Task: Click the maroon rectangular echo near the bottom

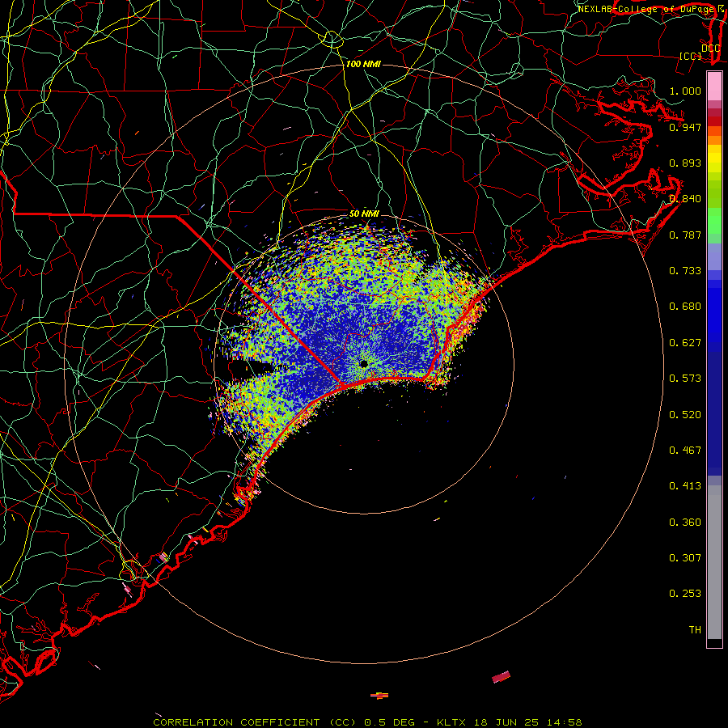Action: coord(501,677)
